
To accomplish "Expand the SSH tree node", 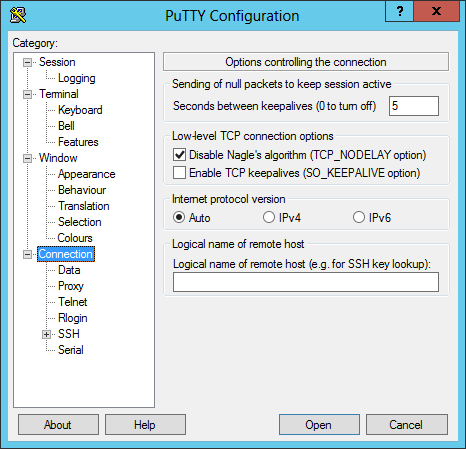I will coord(46,334).
